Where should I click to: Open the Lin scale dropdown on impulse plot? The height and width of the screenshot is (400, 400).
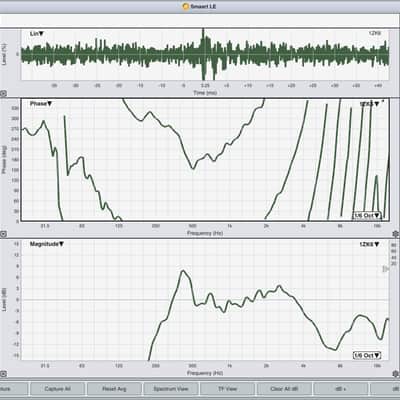pos(37,34)
